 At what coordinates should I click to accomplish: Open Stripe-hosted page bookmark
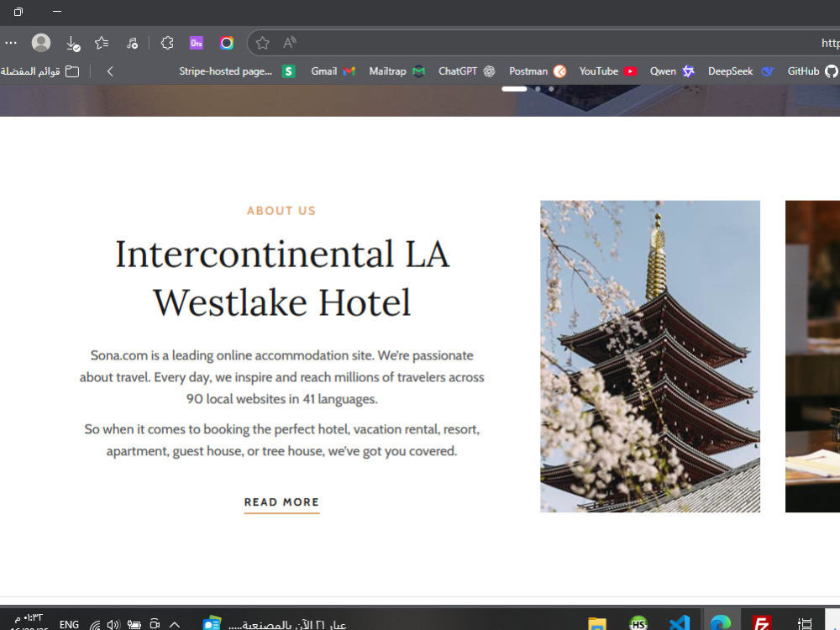click(237, 71)
